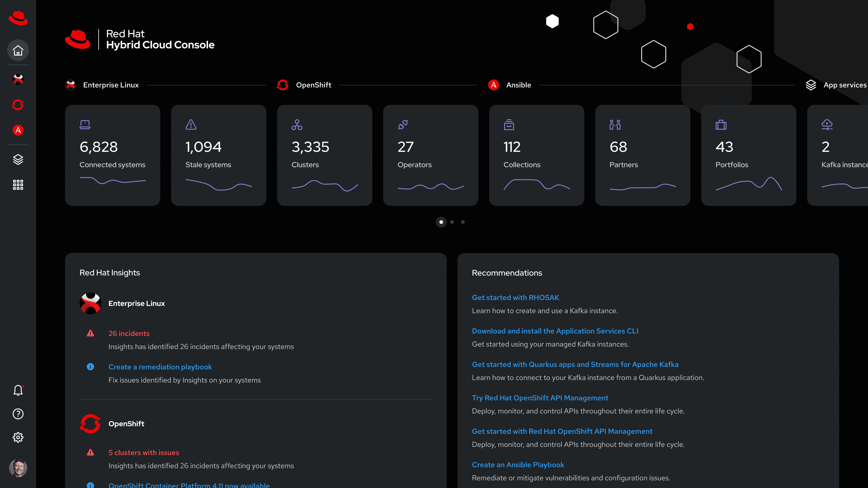Click the Enterprise Linux logo in the Insights panel
This screenshot has height=488, width=868.
tap(90, 303)
